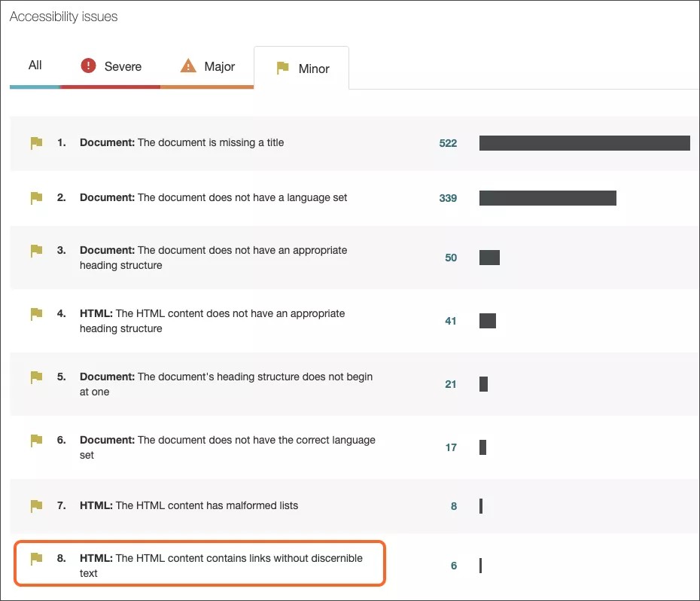Click the bar for the 522 missing titles

point(584,143)
